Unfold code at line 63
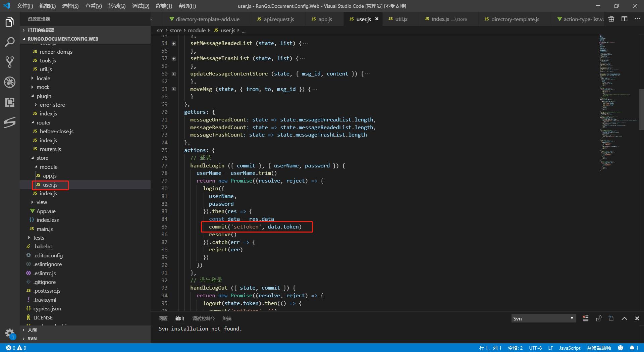 (x=174, y=89)
